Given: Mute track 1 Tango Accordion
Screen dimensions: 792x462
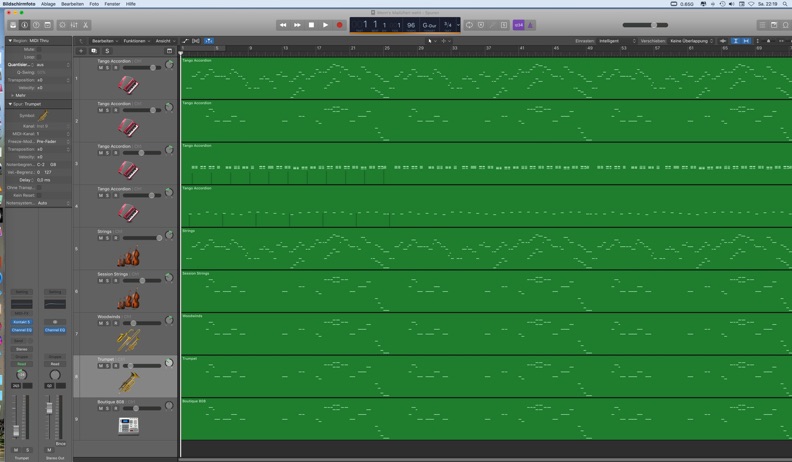Looking at the screenshot, I should 101,68.
